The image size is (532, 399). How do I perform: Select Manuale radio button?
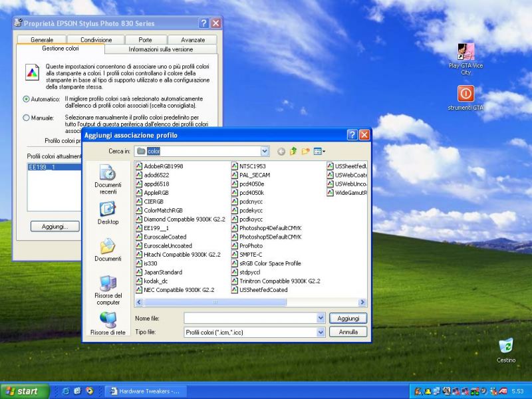tap(26, 118)
